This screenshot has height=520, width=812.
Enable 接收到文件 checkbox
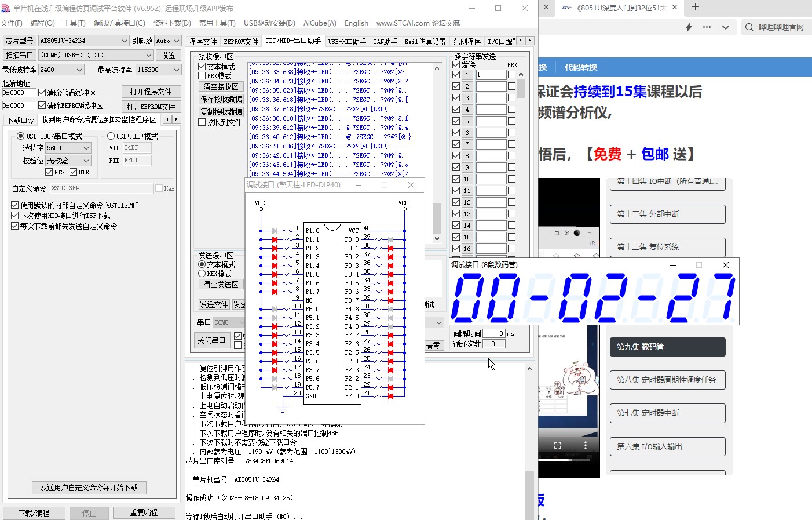202,122
